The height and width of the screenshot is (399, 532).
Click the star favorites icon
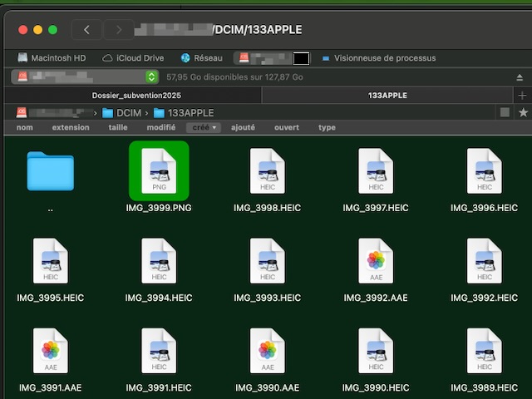point(523,112)
